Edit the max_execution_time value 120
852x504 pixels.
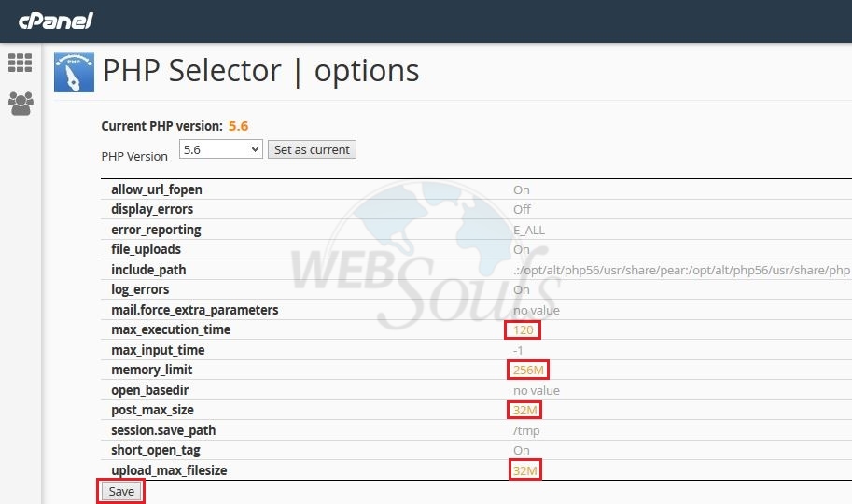pyautogui.click(x=523, y=330)
